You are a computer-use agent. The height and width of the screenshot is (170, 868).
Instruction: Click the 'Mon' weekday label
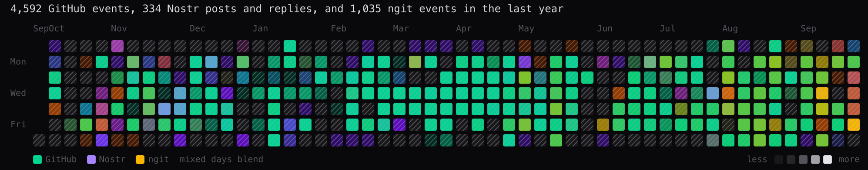pos(18,62)
